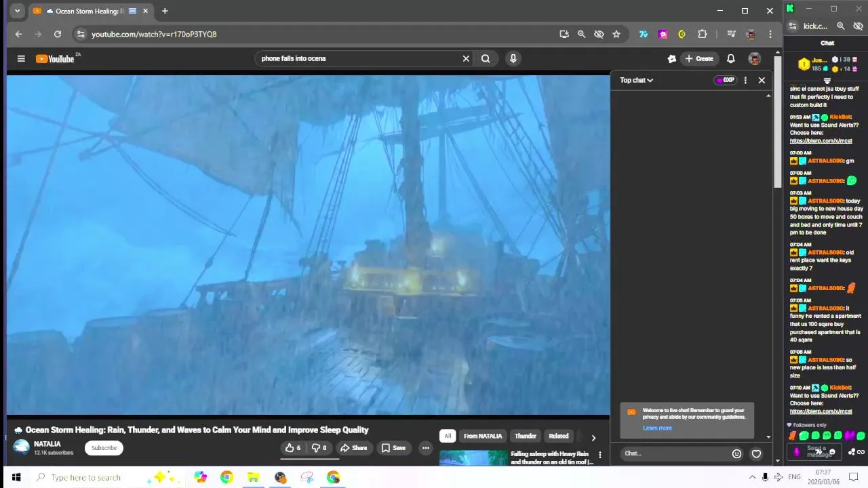Click the crossed-eye icon in YouTube address bar
Image resolution: width=868 pixels, height=488 pixels.
[599, 34]
